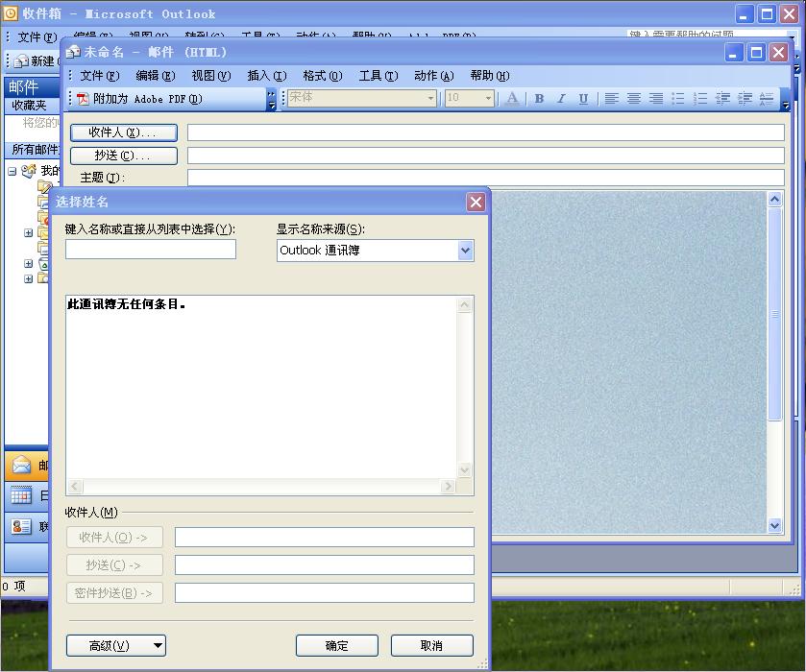Image resolution: width=806 pixels, height=672 pixels.
Task: Open 动作 menu in message window
Action: (434, 76)
